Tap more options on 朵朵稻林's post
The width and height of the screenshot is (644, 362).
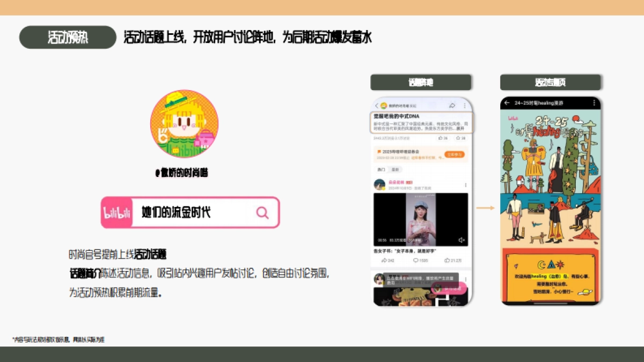tap(466, 185)
